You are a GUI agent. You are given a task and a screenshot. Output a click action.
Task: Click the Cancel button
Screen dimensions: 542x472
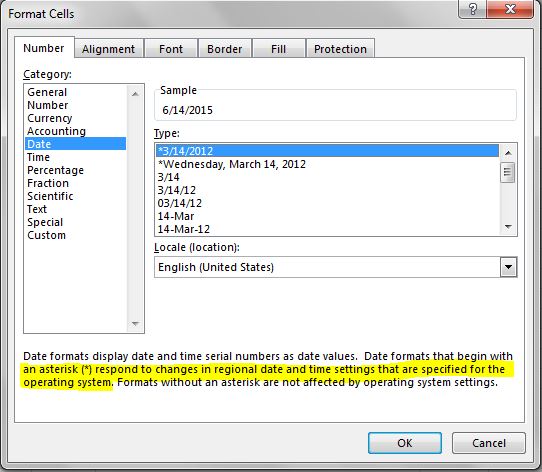[489, 443]
